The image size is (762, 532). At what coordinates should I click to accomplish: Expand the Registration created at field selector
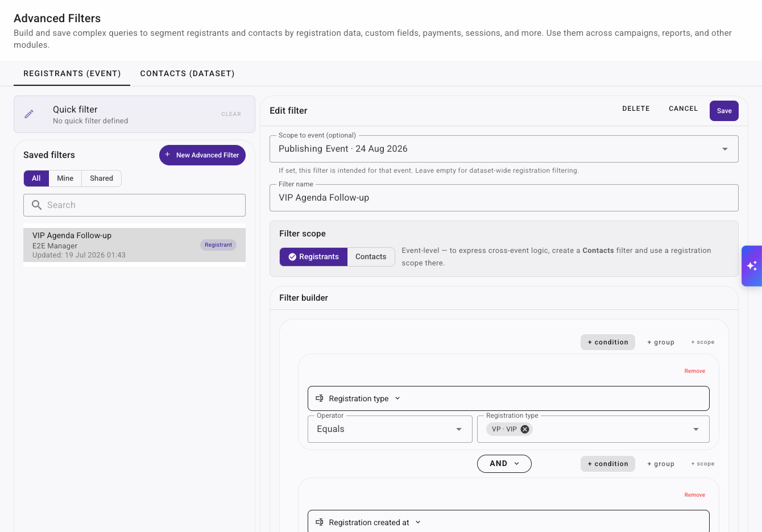pyautogui.click(x=508, y=521)
